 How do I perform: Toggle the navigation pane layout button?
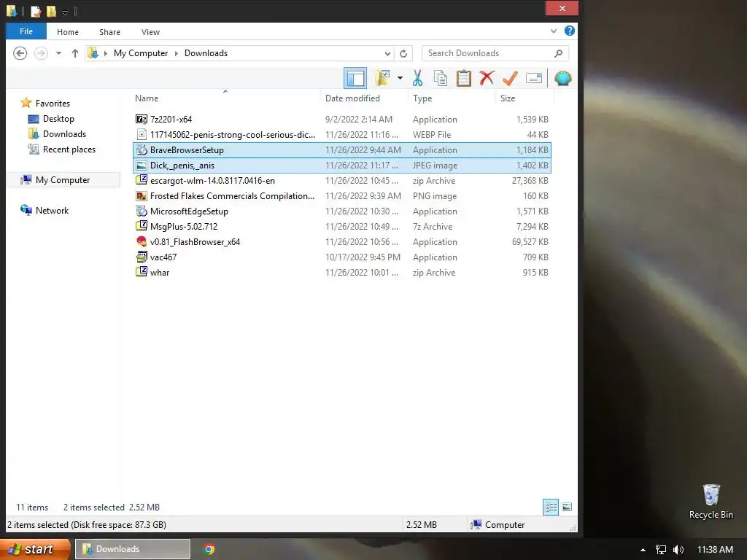click(x=355, y=78)
